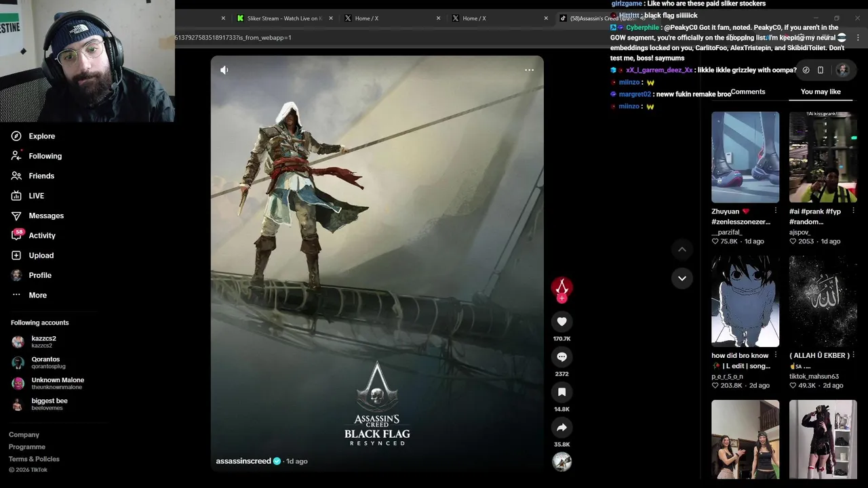The height and width of the screenshot is (488, 868).
Task: Click the browser address bar URL
Action: click(233, 37)
